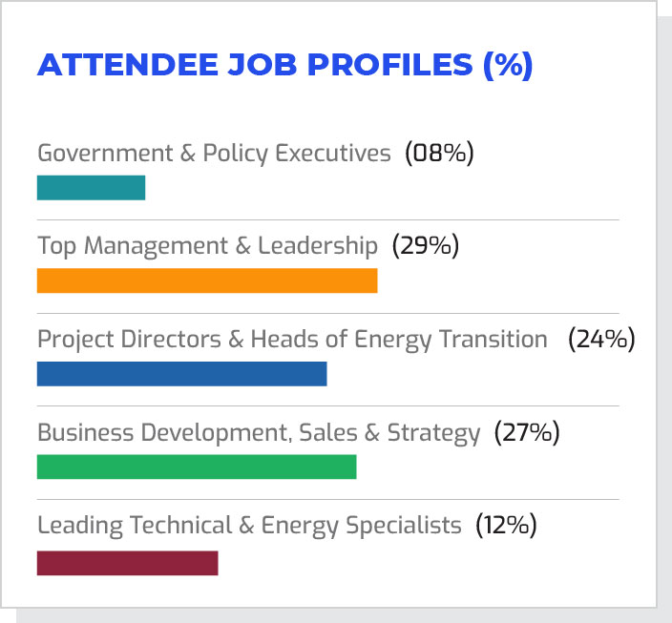Select Leading Technical & Energy Specialists label

[249, 526]
